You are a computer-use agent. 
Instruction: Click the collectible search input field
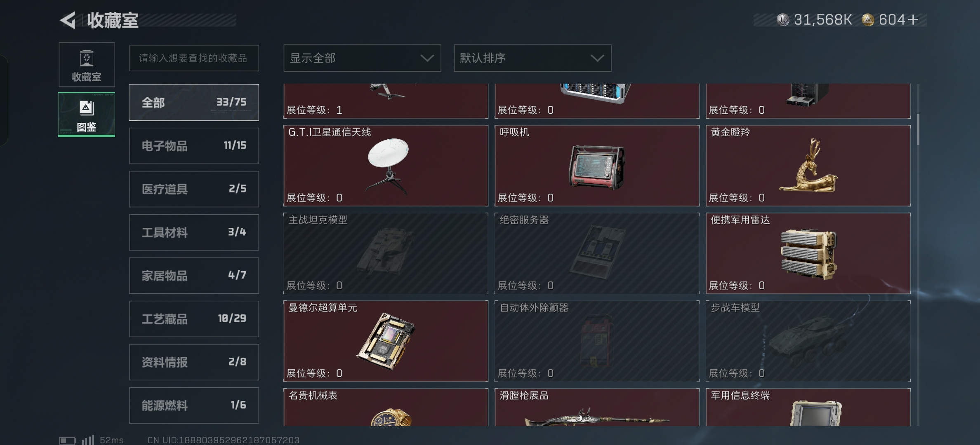(194, 58)
